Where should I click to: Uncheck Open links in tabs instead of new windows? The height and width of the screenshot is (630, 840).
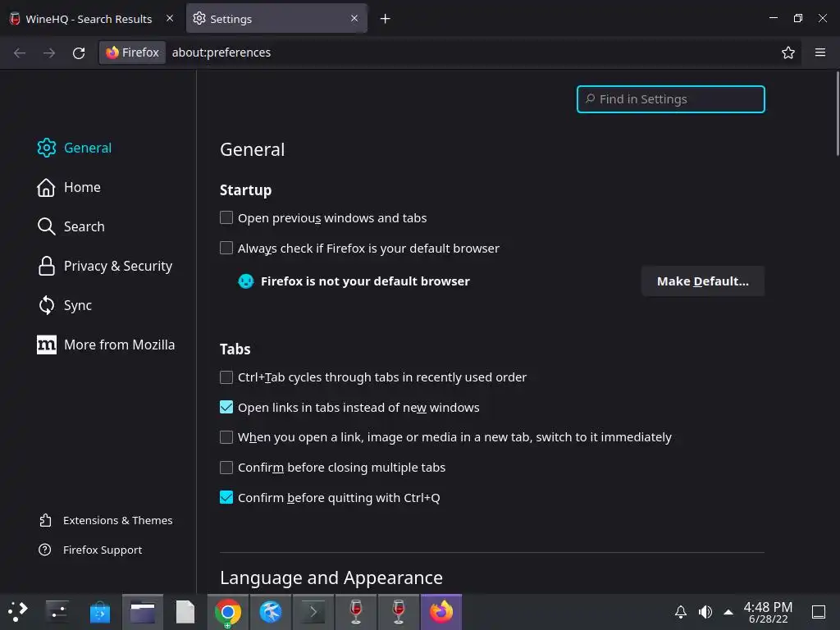[226, 407]
